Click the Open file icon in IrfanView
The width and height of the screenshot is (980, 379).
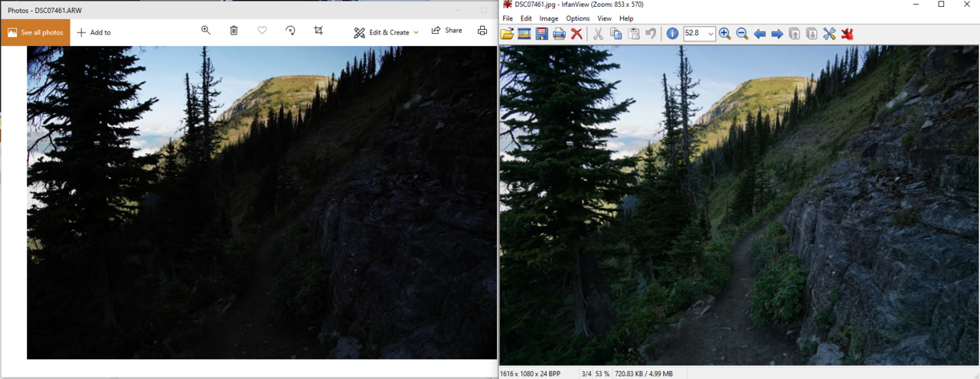point(507,34)
